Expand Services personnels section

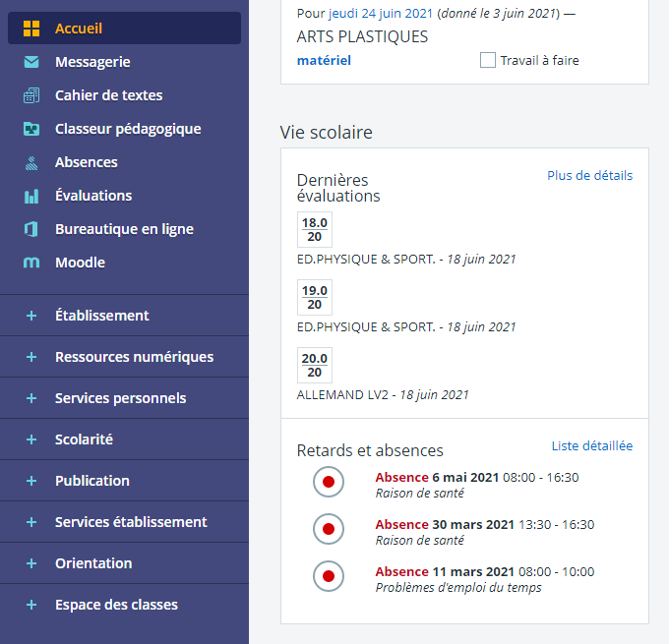point(31,398)
